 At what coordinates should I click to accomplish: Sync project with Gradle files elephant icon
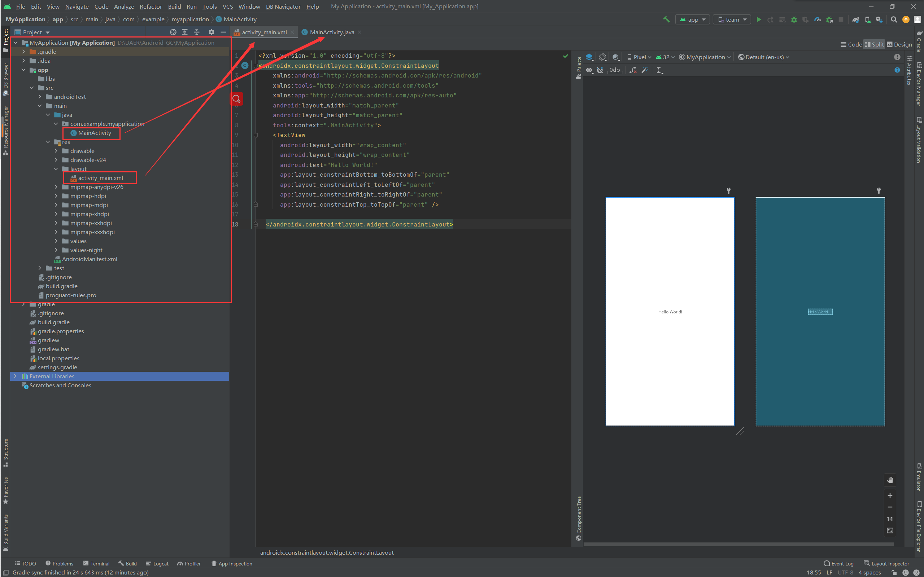[x=856, y=19]
